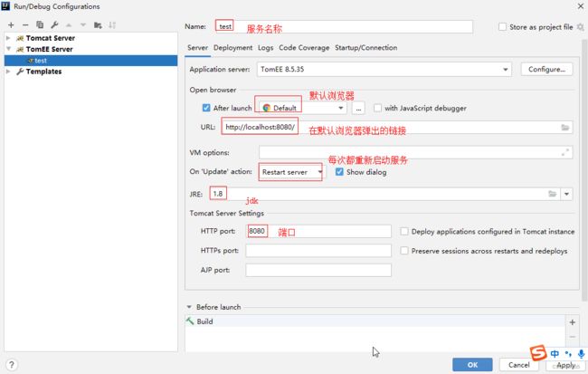Click the OK button
588x374 pixels.
472,365
